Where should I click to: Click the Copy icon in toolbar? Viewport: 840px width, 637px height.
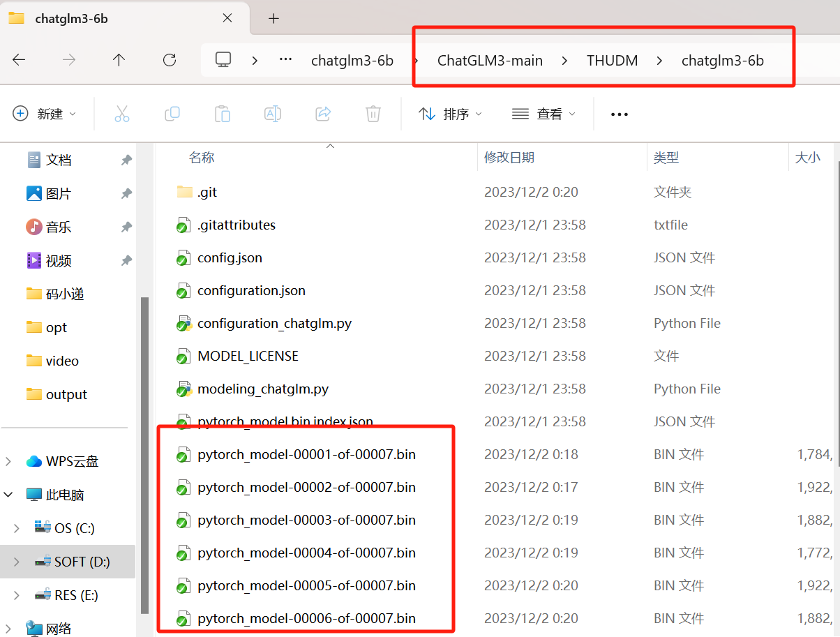pos(172,114)
